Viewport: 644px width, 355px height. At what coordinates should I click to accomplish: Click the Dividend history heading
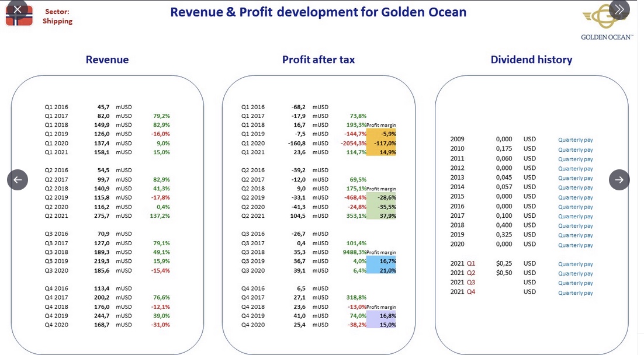click(531, 60)
